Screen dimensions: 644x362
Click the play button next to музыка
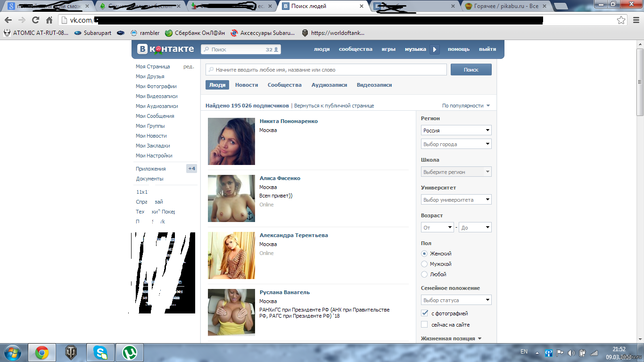pos(435,49)
